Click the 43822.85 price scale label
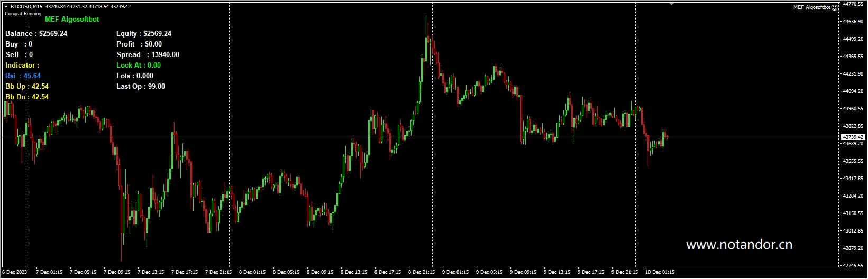Viewport: 868px width, 279px height. pos(853,126)
